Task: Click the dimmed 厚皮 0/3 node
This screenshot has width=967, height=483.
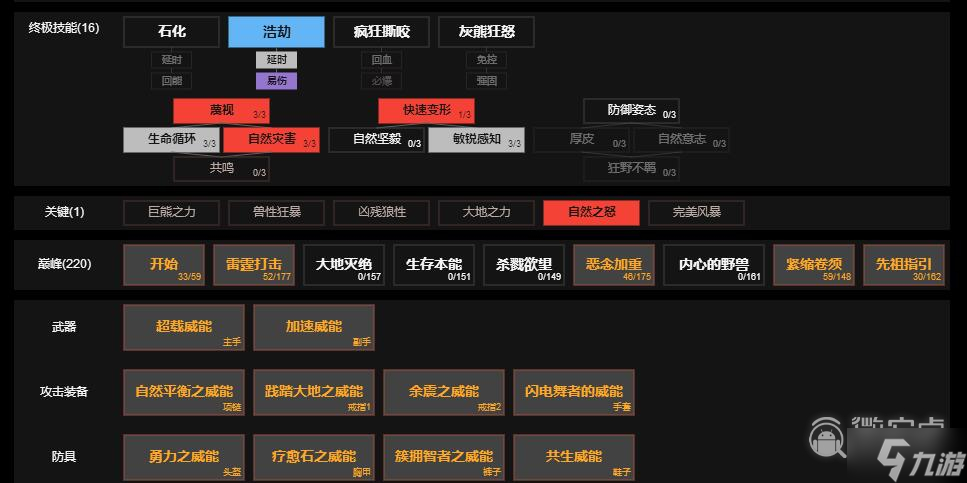Action: 582,140
